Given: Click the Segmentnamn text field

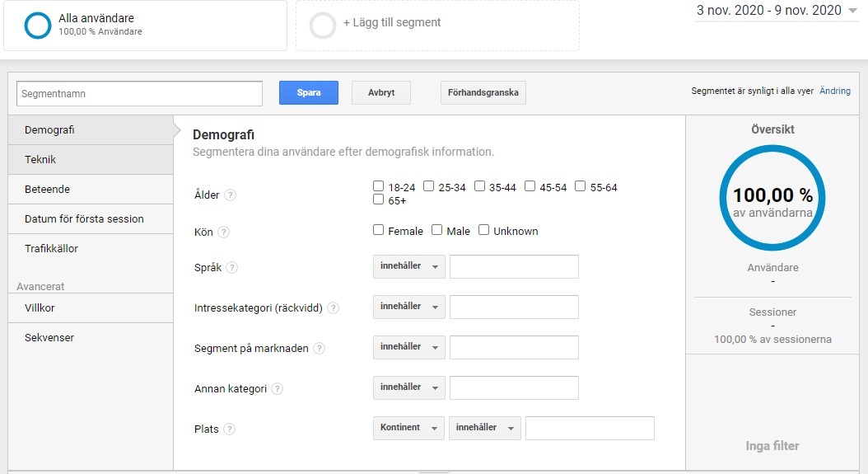Looking at the screenshot, I should coord(139,94).
